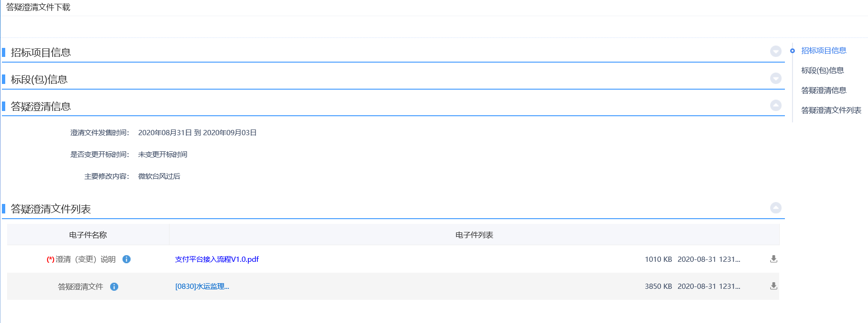Navigate to 答疑澄清文件列表 in right sidebar

pyautogui.click(x=831, y=111)
